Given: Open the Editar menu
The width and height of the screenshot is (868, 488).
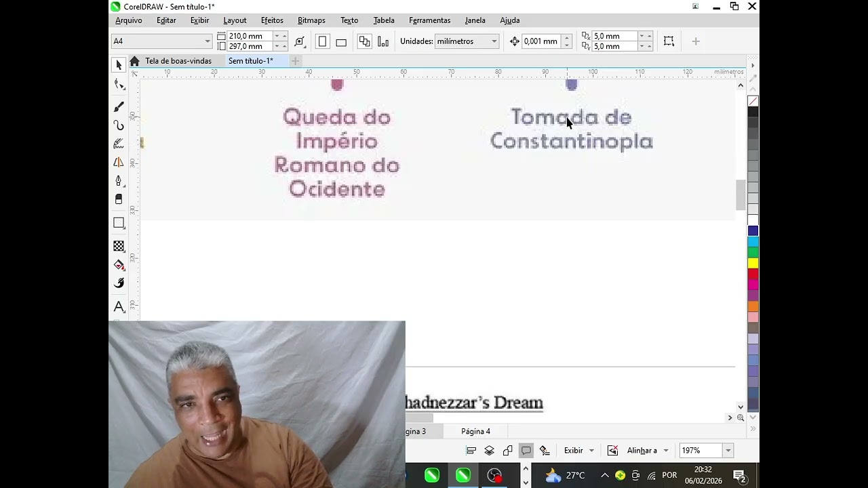Looking at the screenshot, I should point(166,20).
